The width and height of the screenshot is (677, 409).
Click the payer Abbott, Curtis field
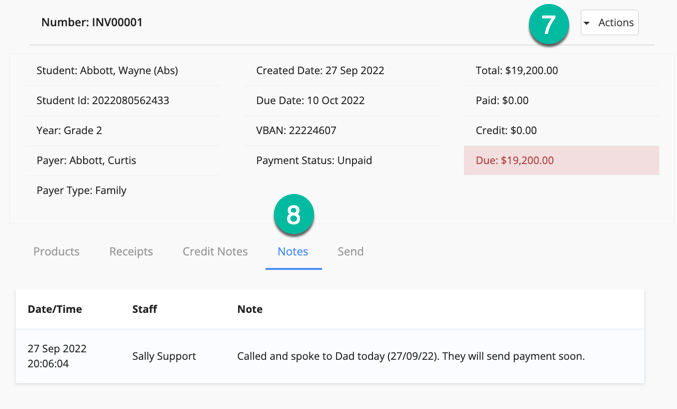coord(86,160)
